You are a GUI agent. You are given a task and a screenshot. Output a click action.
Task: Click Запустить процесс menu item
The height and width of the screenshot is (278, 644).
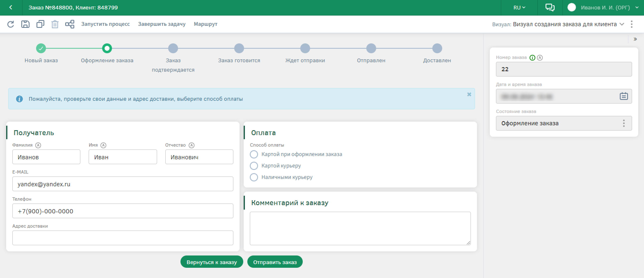coord(105,24)
